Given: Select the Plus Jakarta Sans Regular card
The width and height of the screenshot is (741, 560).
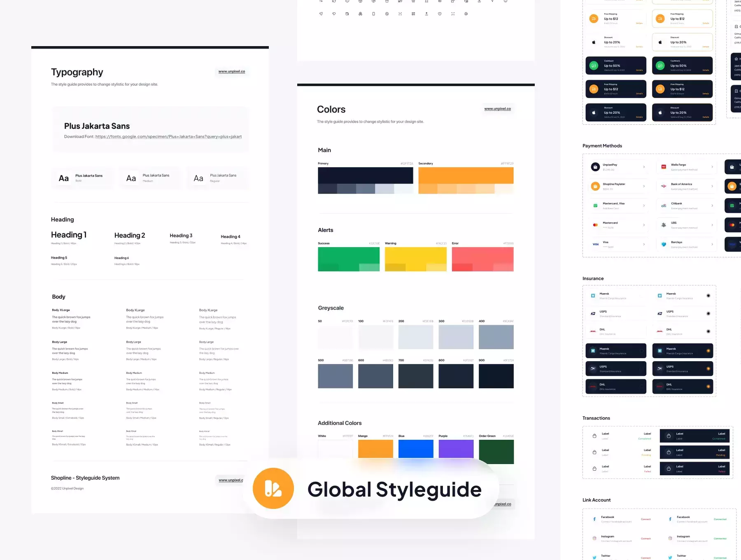Looking at the screenshot, I should tap(217, 178).
